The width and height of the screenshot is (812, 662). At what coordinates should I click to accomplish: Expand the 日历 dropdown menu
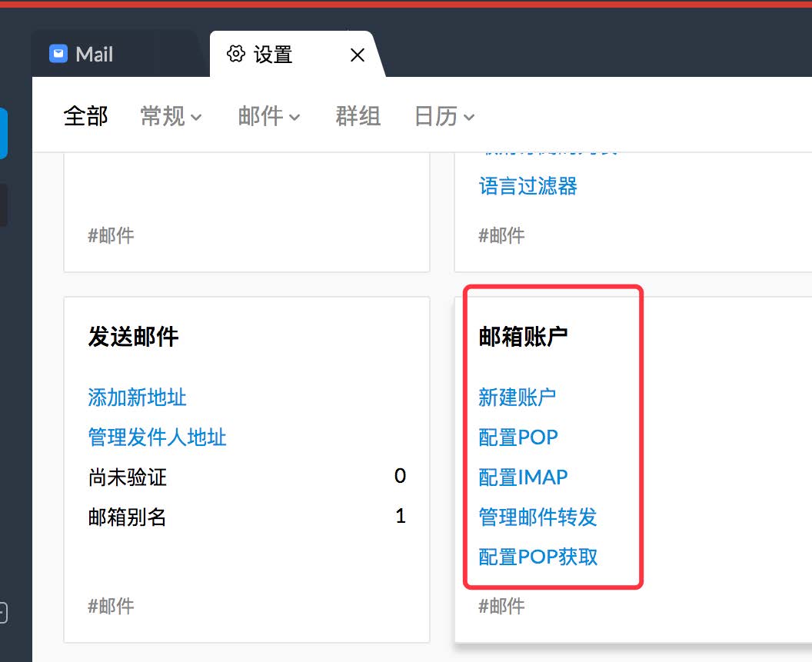coord(444,116)
